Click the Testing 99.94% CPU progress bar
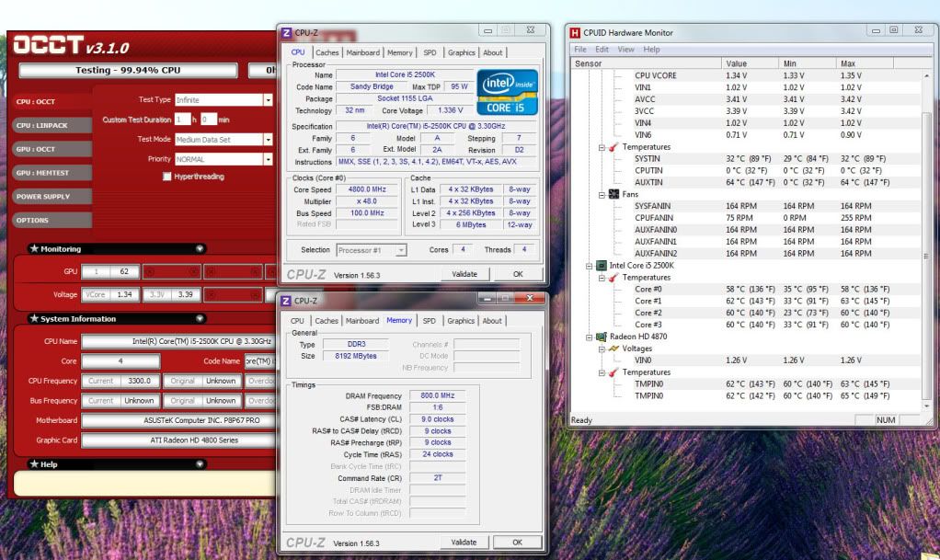 (128, 70)
